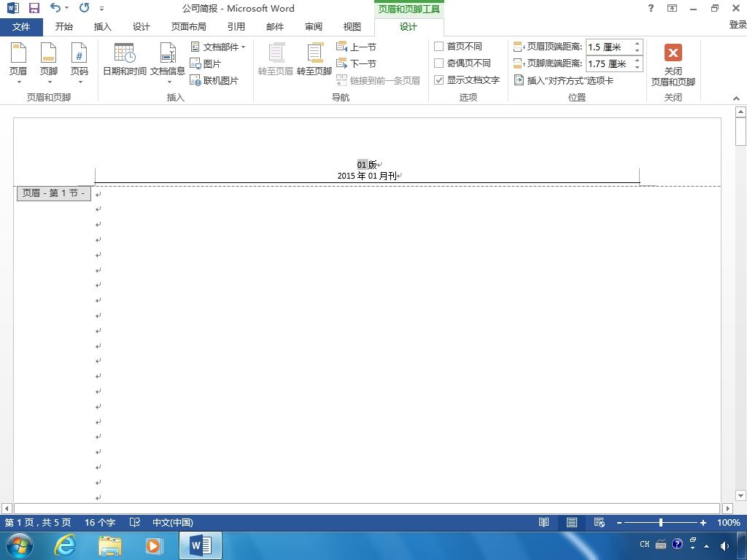Switch to web layout view
This screenshot has height=560, width=747.
pos(600,522)
